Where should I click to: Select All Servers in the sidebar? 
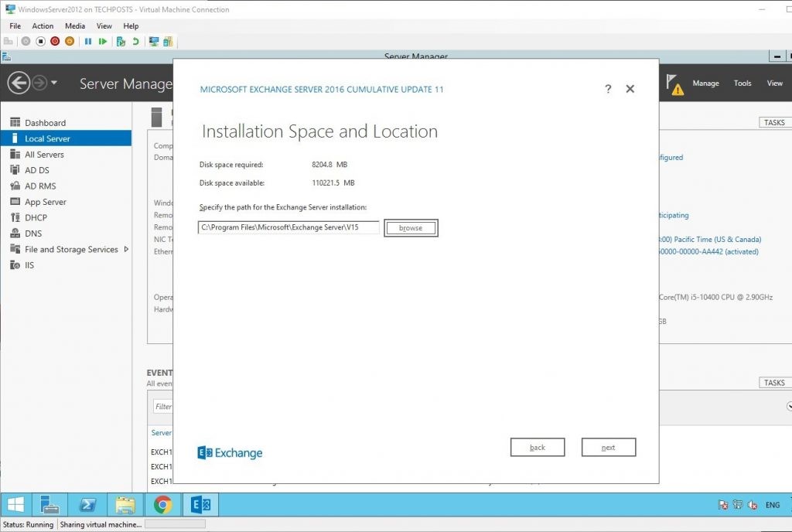tap(66, 155)
